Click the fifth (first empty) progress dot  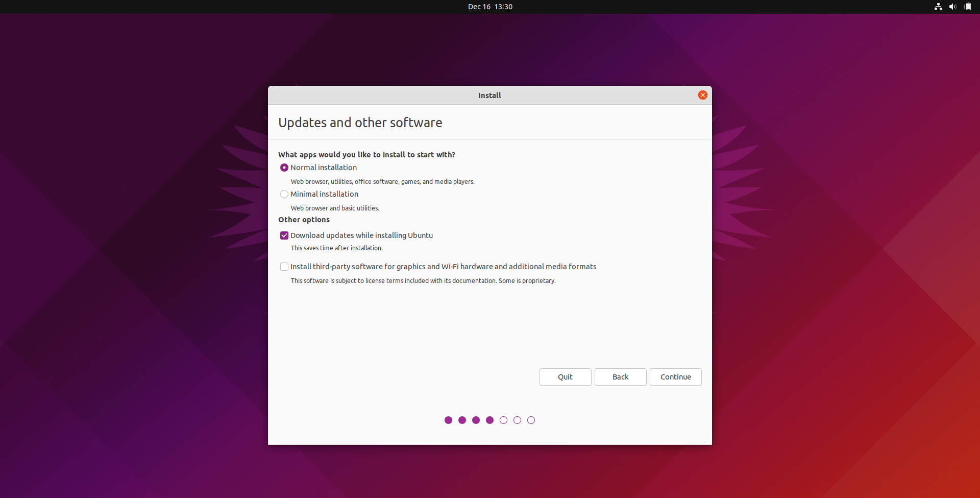(503, 420)
